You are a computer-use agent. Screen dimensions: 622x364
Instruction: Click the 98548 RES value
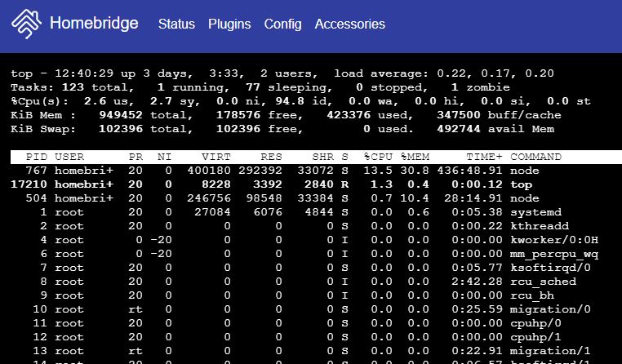tap(264, 198)
